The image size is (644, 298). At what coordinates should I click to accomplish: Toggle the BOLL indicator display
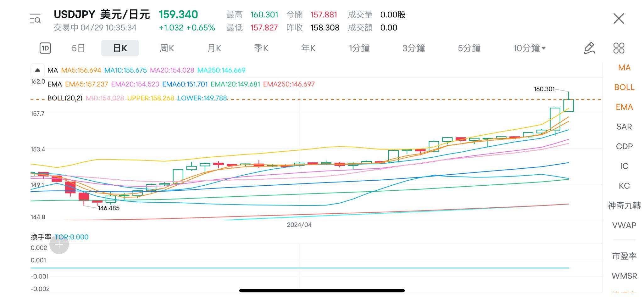point(624,87)
